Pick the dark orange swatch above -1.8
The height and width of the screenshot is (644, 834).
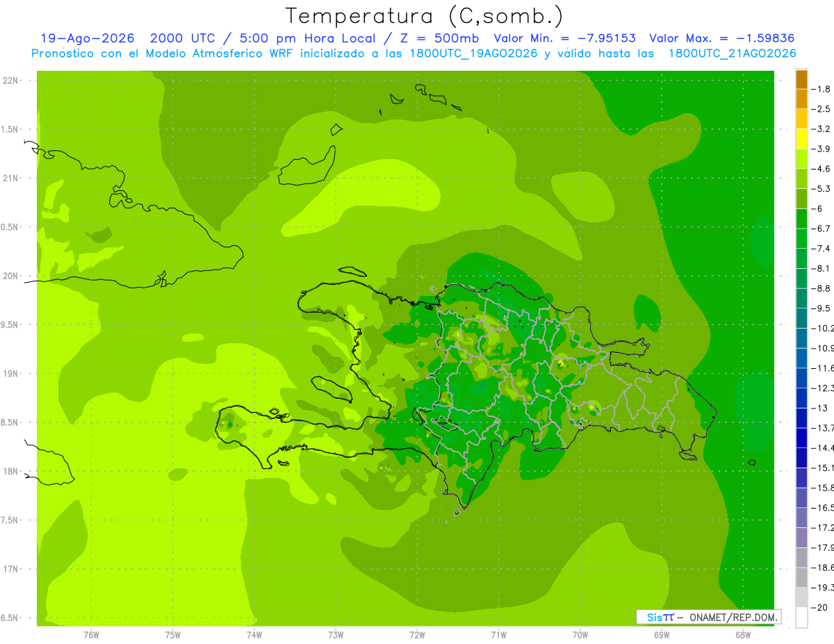coord(801,79)
